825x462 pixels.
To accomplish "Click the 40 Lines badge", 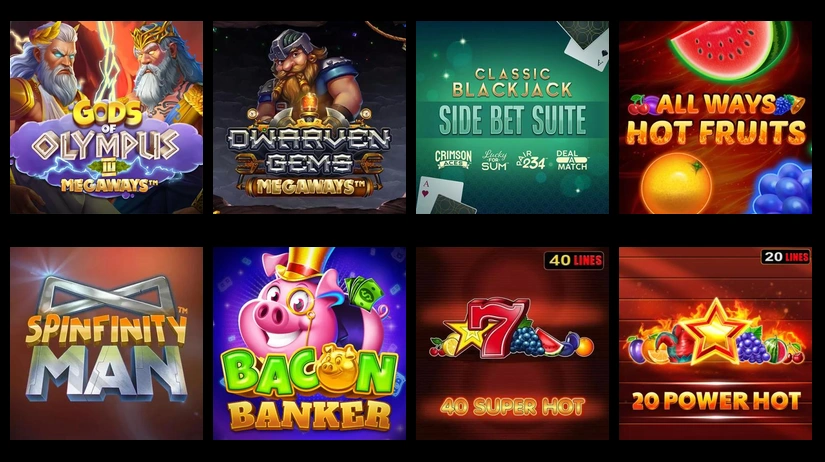I will 574,260.
